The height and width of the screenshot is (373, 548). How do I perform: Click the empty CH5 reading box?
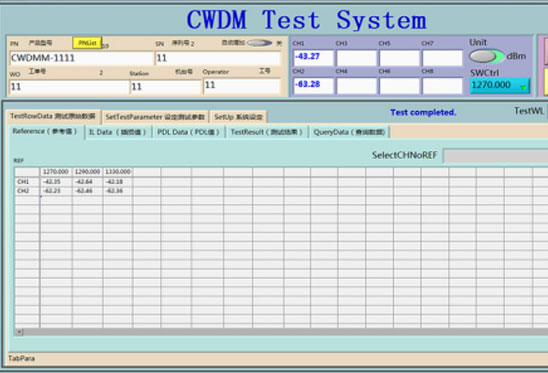point(399,58)
